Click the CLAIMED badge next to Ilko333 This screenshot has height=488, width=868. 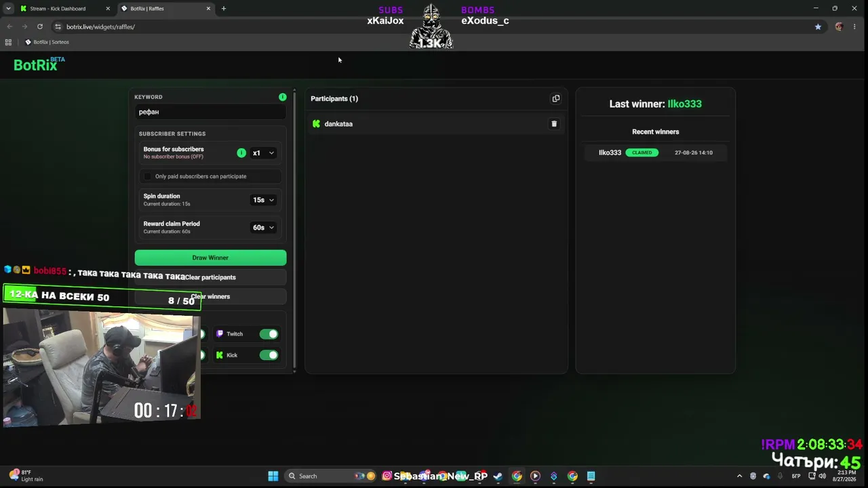point(642,152)
